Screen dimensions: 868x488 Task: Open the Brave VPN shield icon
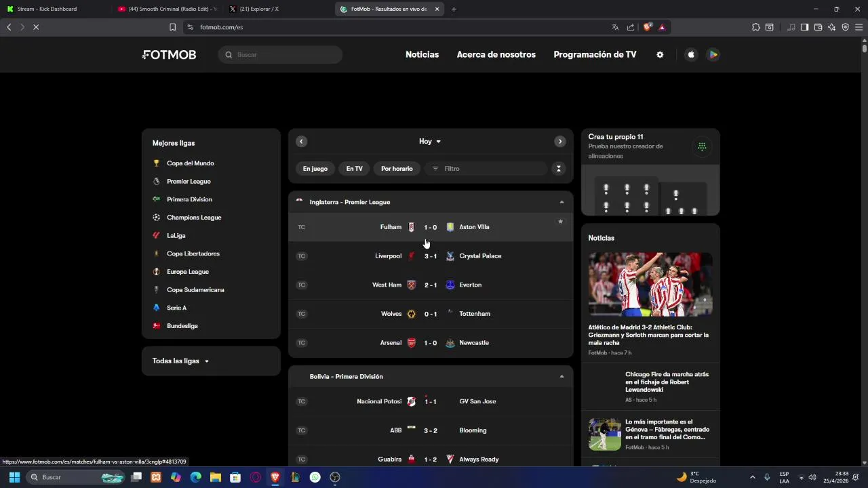[x=845, y=27]
